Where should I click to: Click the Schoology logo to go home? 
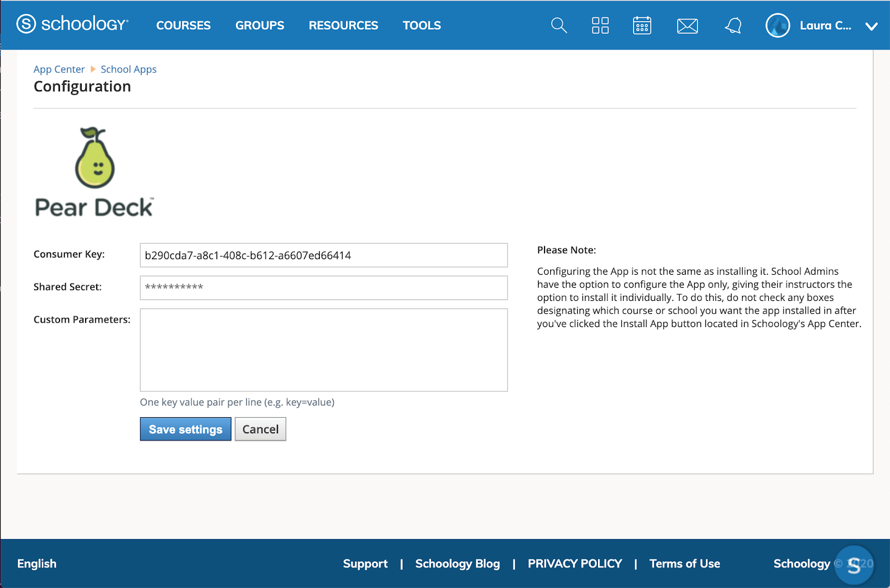pos(72,25)
